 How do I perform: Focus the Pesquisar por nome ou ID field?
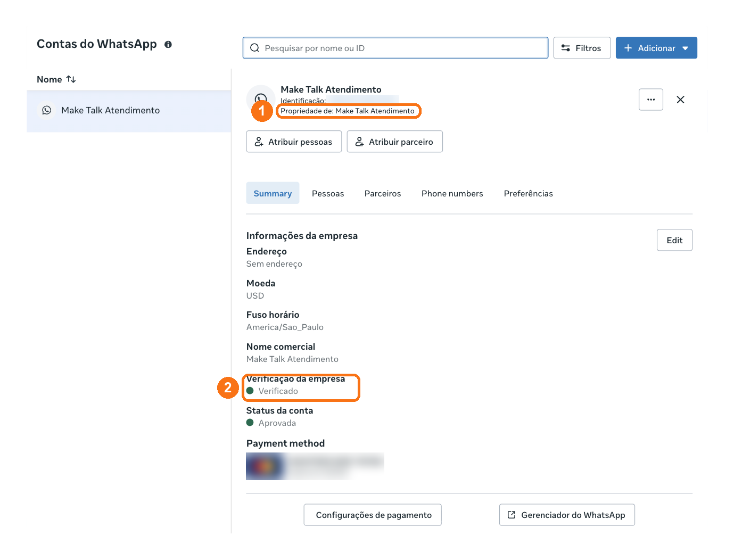[395, 48]
